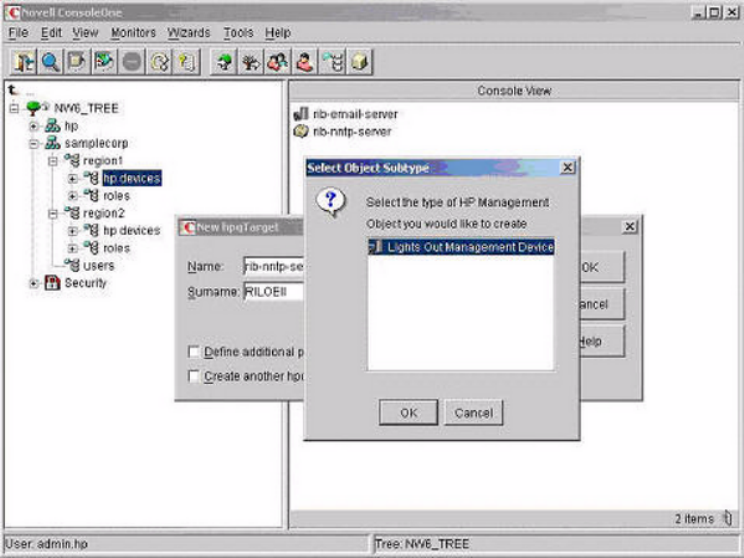
Task: Click the rib-email-server object icon
Action: [301, 114]
